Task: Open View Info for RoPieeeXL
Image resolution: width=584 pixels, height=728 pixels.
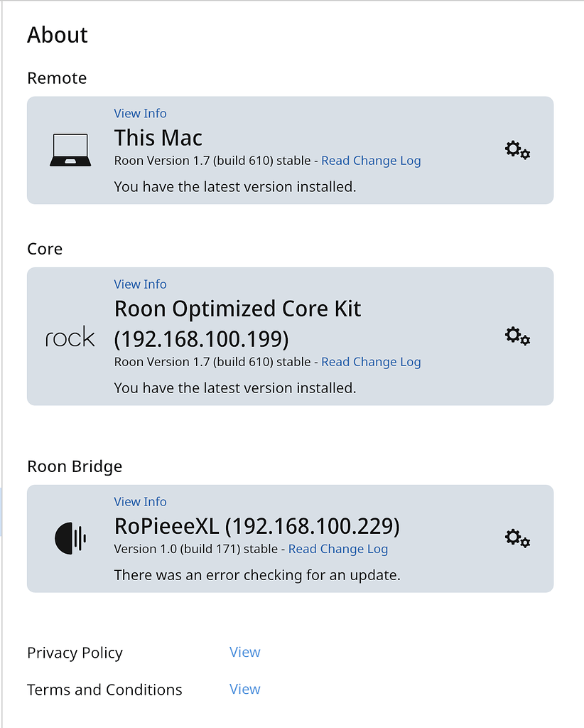Action: (140, 502)
